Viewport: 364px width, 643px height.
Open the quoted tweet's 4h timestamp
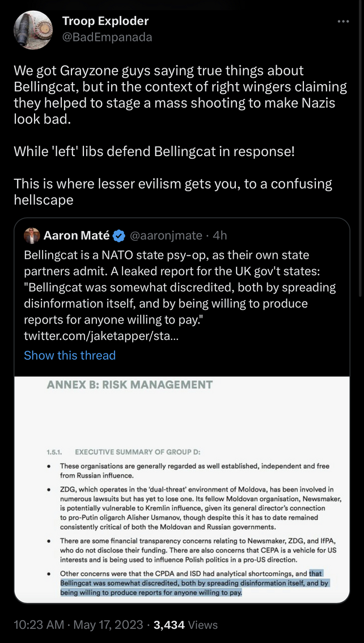pos(220,236)
